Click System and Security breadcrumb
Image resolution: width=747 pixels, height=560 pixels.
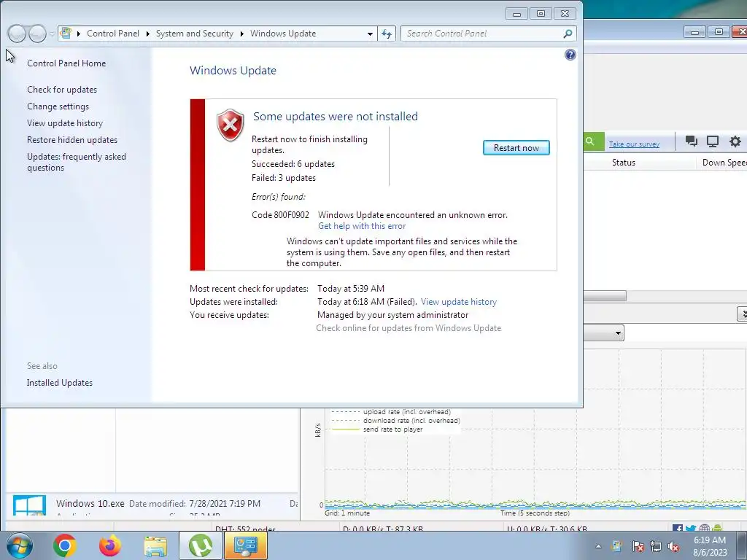click(194, 34)
